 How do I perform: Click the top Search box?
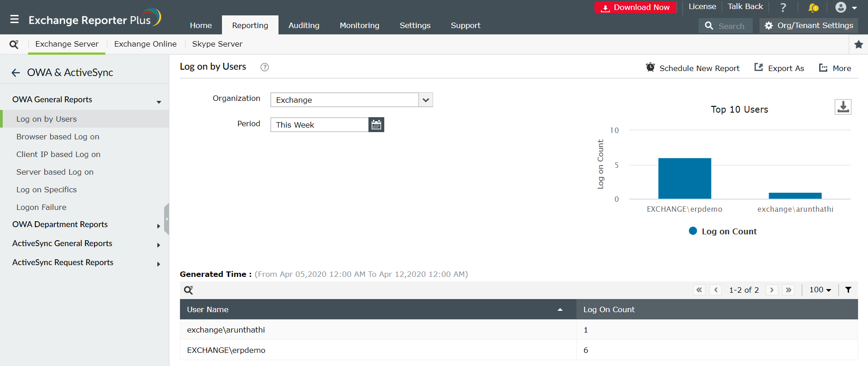click(x=725, y=26)
